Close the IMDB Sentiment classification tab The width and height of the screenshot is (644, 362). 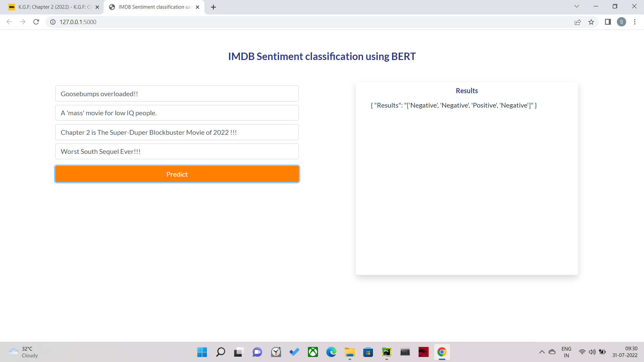[x=198, y=7]
